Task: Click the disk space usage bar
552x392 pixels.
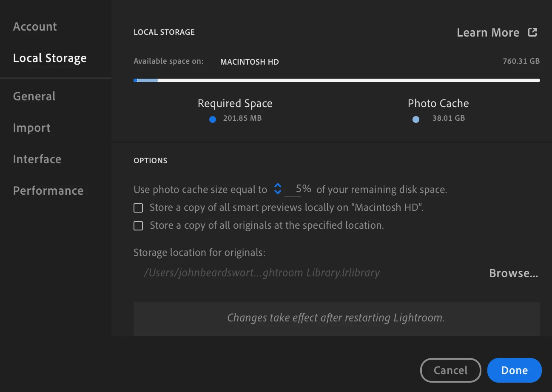Action: pos(336,80)
